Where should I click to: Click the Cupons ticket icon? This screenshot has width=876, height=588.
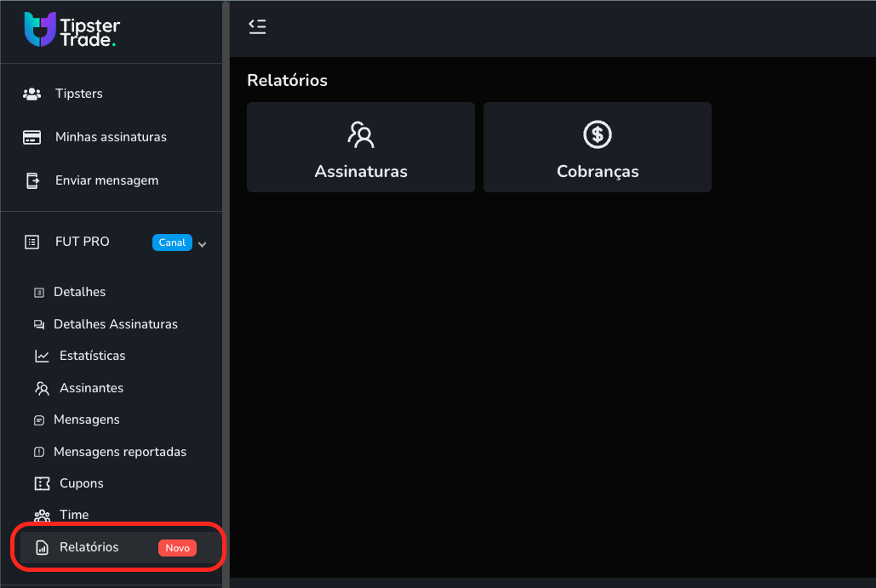[x=42, y=483]
